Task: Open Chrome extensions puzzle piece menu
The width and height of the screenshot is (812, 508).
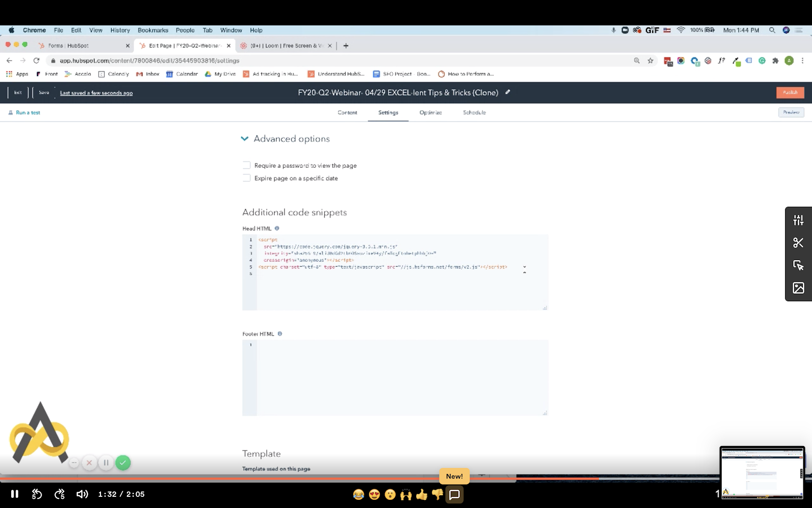Action: [x=775, y=60]
